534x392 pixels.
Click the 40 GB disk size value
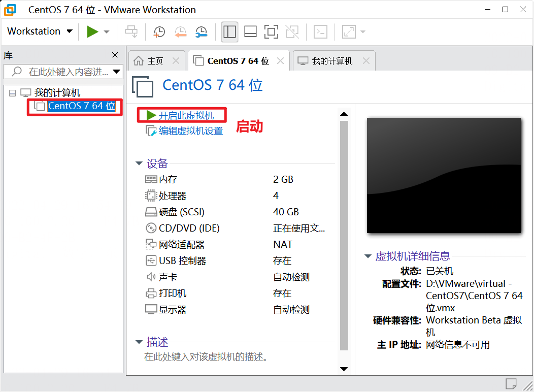coord(286,212)
